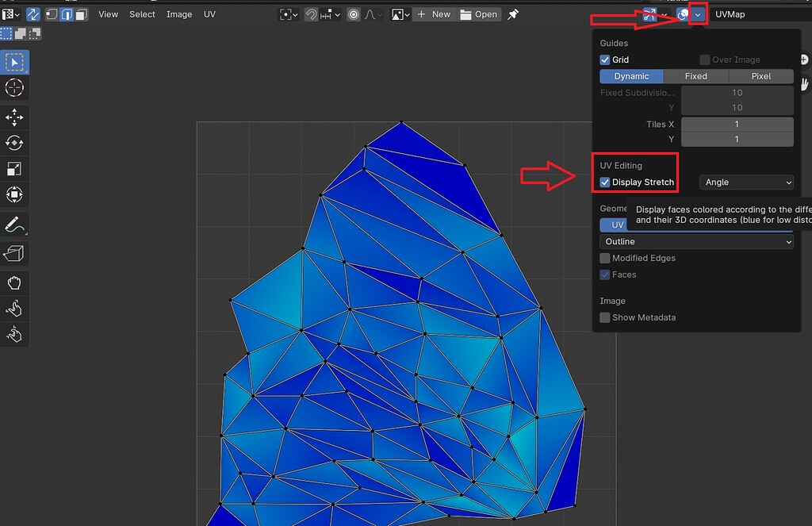Enable the Show Metadata checkbox
Image resolution: width=812 pixels, height=526 pixels.
coord(605,317)
